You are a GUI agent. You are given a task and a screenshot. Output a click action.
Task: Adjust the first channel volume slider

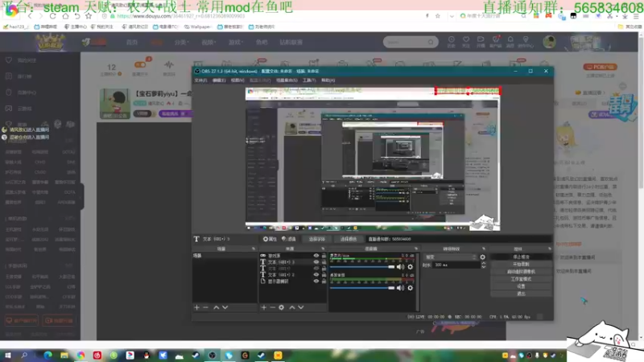[x=362, y=267]
